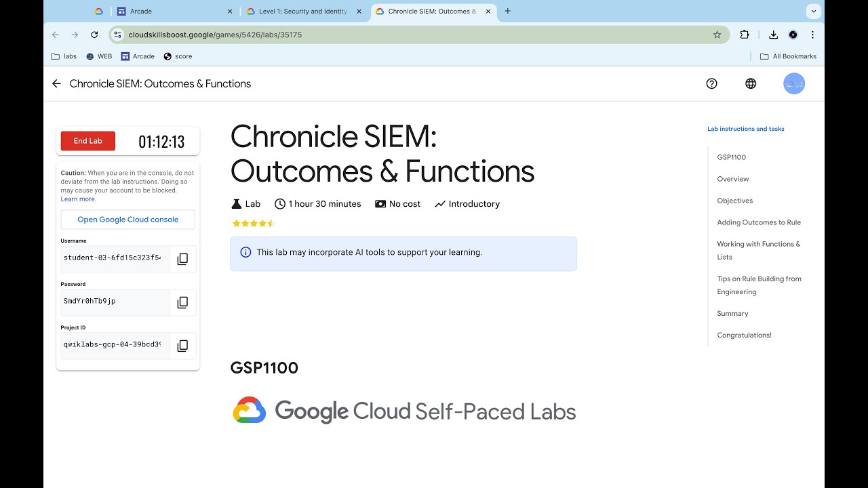Switch to the first Google Cloud tab
Screen dimensions: 868x488
point(98,12)
